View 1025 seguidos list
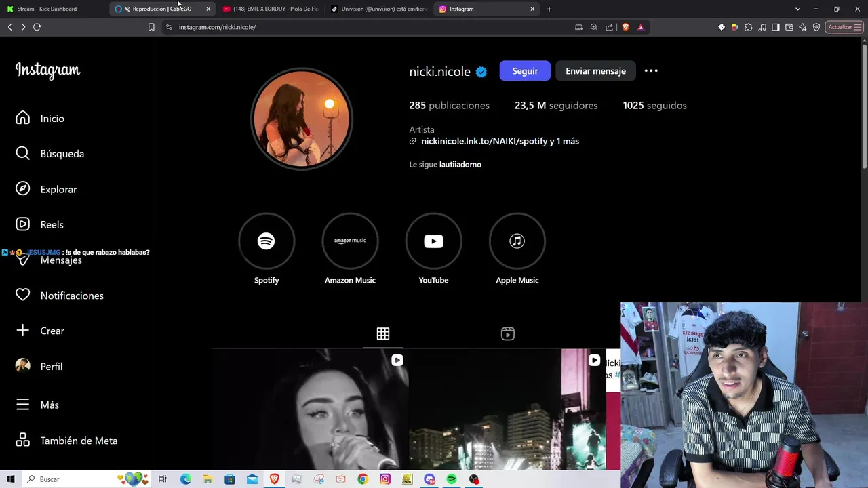 pyautogui.click(x=654, y=106)
